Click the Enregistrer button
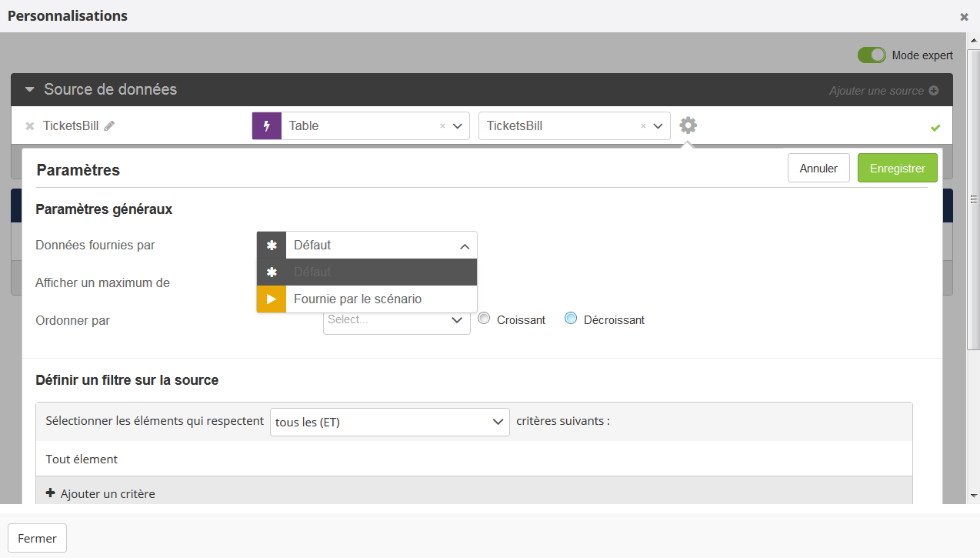 click(x=897, y=169)
